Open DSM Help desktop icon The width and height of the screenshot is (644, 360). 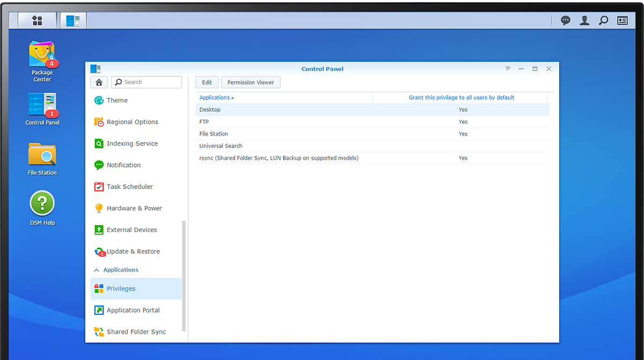(x=42, y=208)
